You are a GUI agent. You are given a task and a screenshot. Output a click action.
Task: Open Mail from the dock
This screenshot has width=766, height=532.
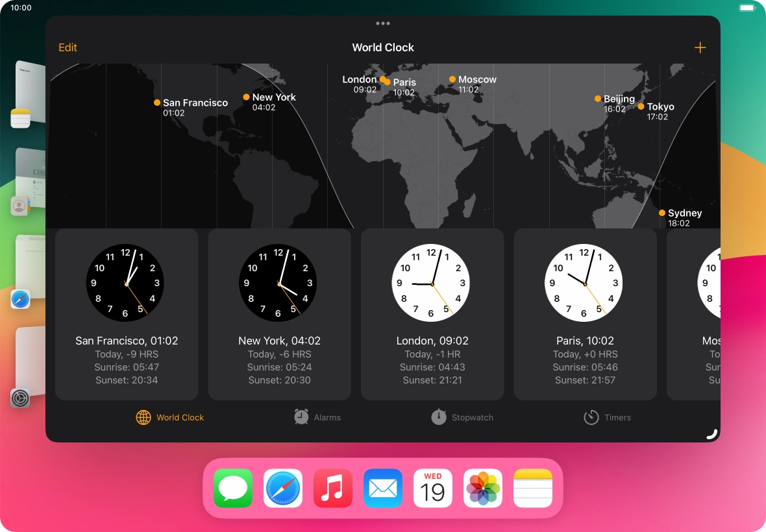coord(383,489)
